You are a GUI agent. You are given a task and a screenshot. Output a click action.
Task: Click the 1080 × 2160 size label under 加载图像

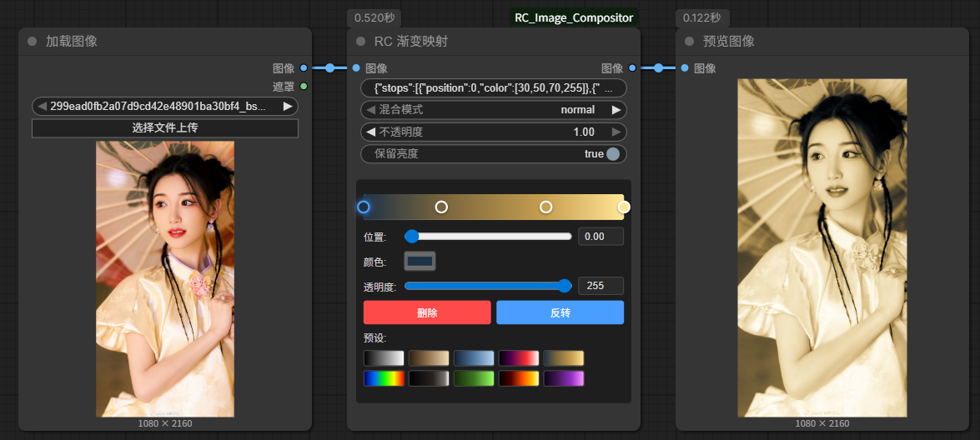point(165,424)
